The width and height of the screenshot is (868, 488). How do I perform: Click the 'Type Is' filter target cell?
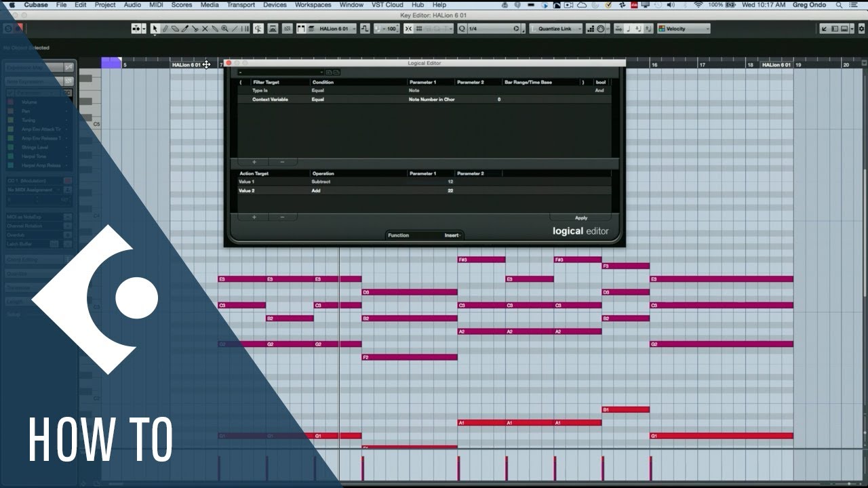260,90
